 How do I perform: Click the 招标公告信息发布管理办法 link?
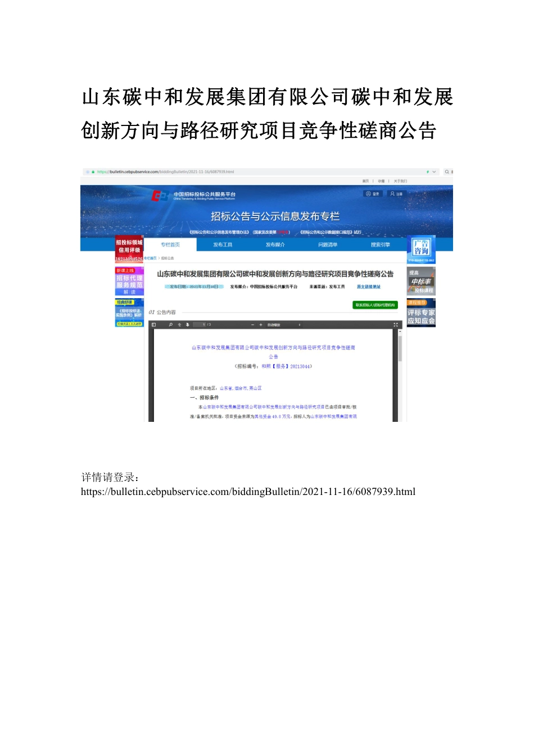click(219, 232)
